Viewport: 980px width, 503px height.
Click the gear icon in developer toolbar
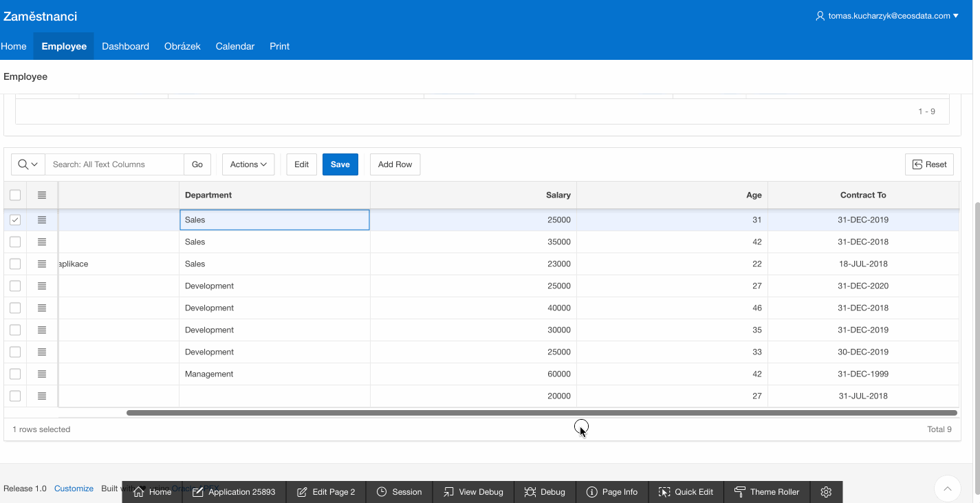point(827,492)
